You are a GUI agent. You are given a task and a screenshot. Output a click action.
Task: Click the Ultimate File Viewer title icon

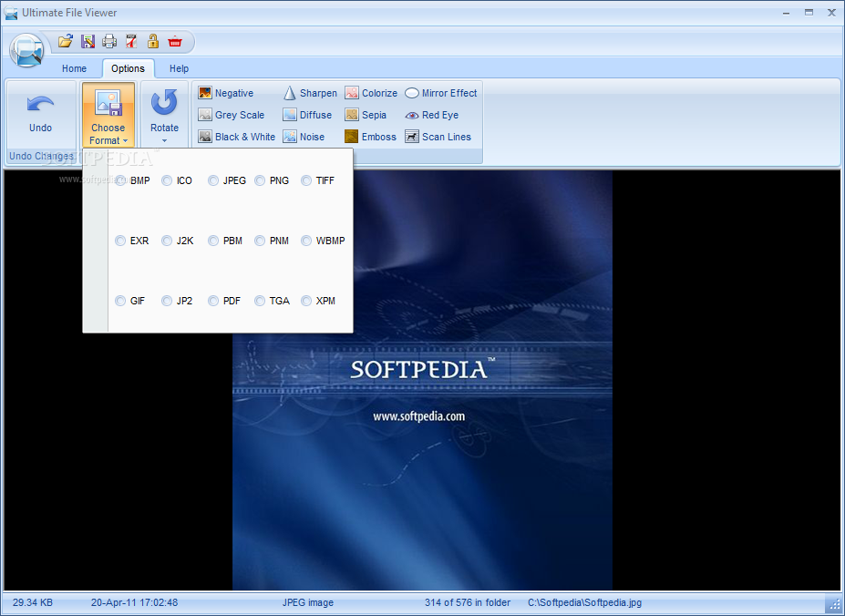click(x=11, y=13)
